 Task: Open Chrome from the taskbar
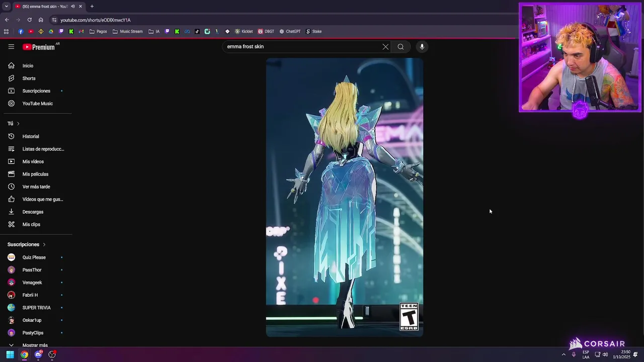[x=24, y=354]
